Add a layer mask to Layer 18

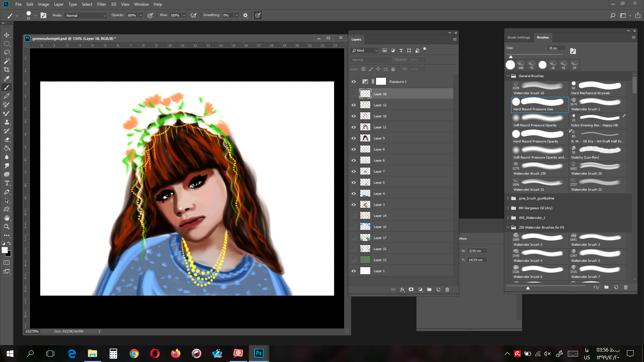tap(411, 290)
